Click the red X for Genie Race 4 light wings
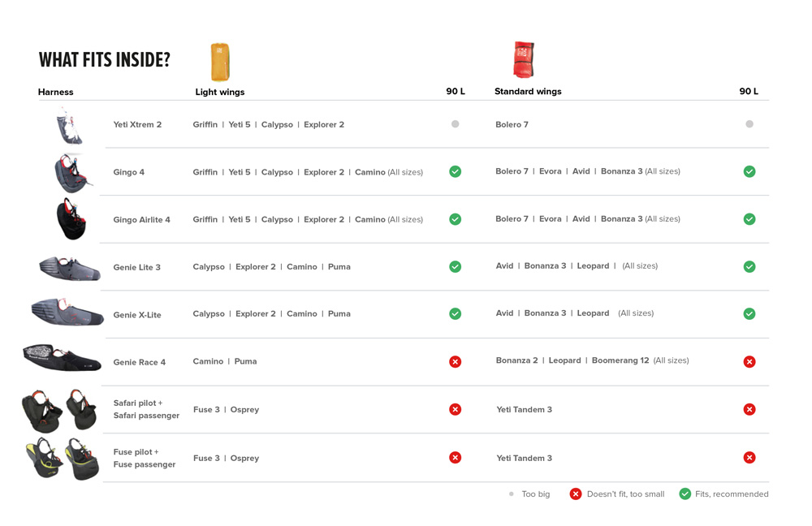The width and height of the screenshot is (812, 526). [456, 361]
